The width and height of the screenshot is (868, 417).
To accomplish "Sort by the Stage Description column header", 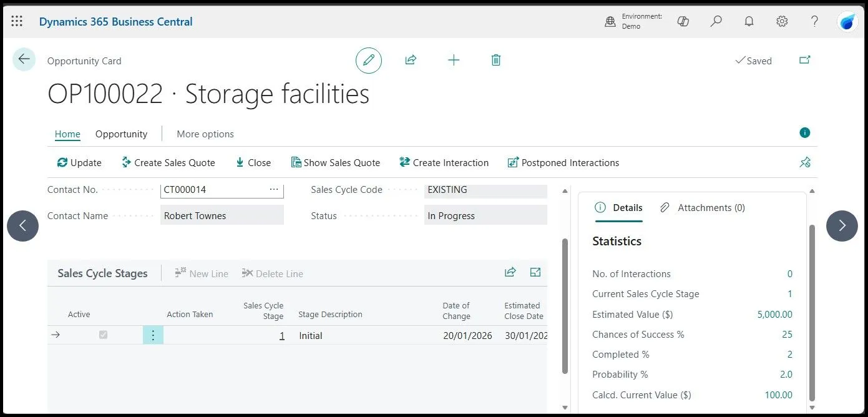I will pos(330,314).
